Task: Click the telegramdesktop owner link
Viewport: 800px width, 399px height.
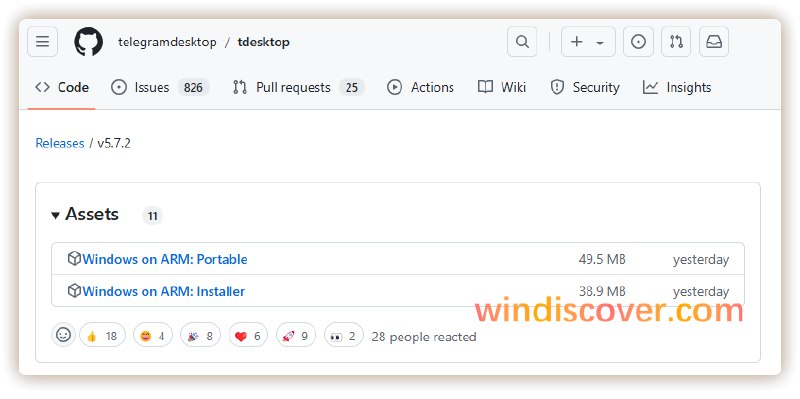Action: [x=167, y=42]
